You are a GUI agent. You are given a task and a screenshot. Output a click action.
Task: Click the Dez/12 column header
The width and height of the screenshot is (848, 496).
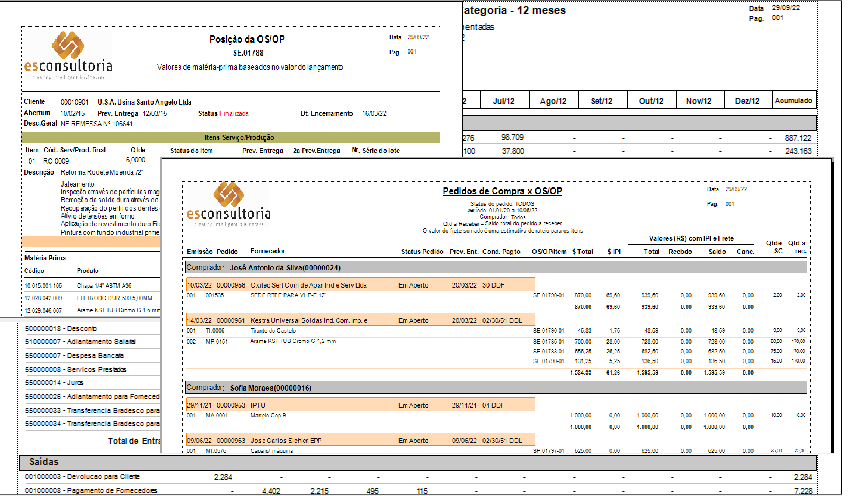pos(747,101)
